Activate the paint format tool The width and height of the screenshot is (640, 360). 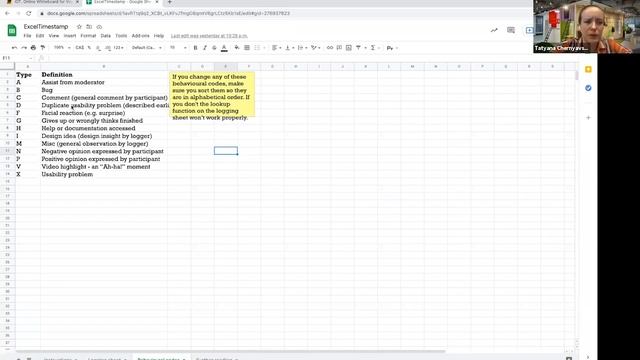click(x=42, y=48)
